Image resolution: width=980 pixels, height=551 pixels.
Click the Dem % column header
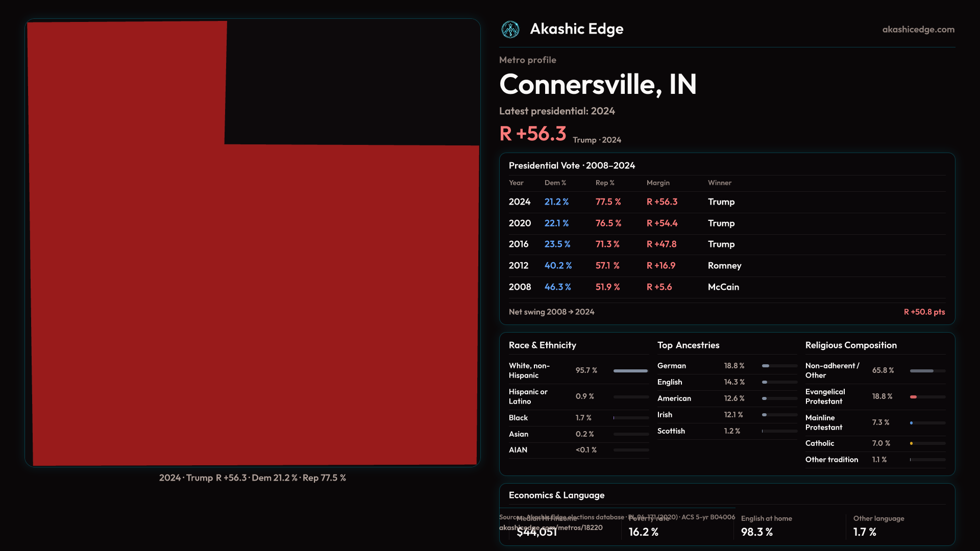point(555,183)
